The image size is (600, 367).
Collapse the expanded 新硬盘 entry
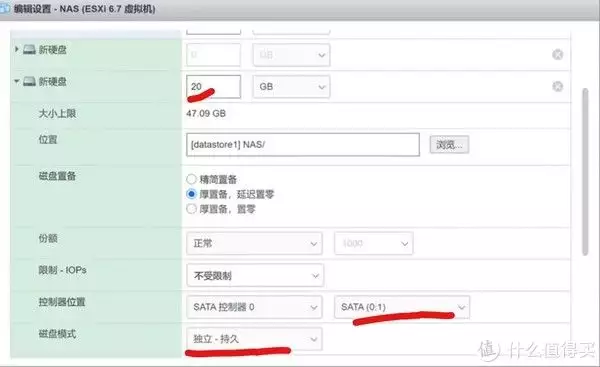[x=16, y=81]
